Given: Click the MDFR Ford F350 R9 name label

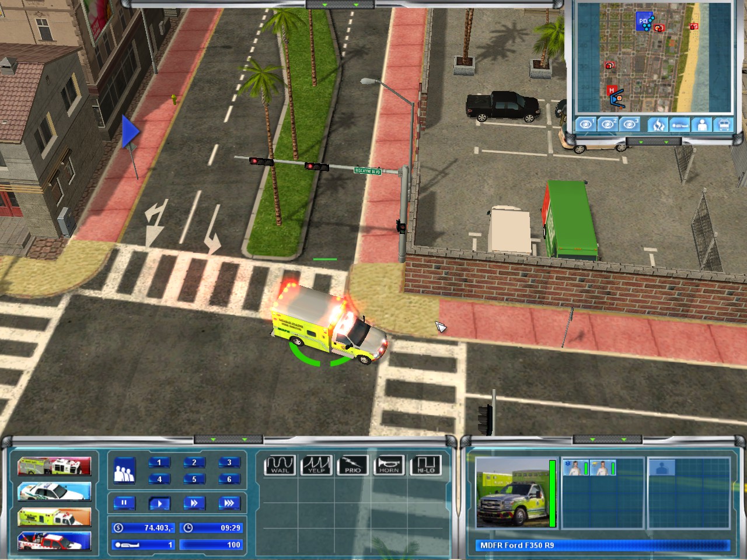Looking at the screenshot, I should coord(517,545).
